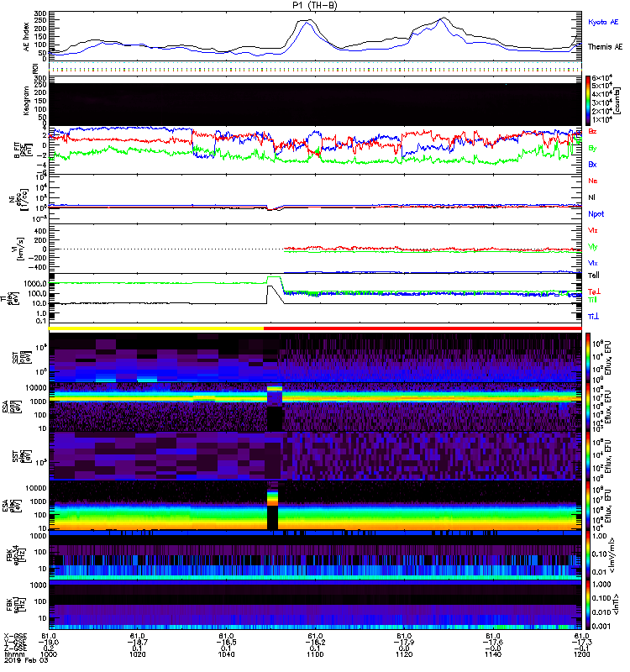Viewport: 630px width, 672px height.
Task: Select the green Ti∥ legend label
Action: click(x=592, y=300)
